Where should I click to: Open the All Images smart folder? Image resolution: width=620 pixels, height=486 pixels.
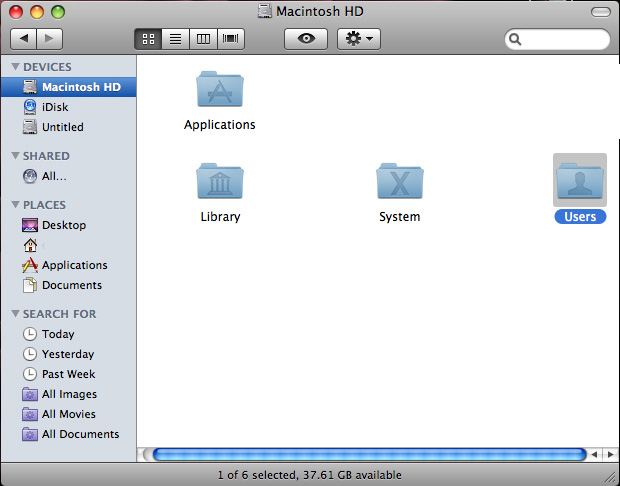pyautogui.click(x=68, y=394)
